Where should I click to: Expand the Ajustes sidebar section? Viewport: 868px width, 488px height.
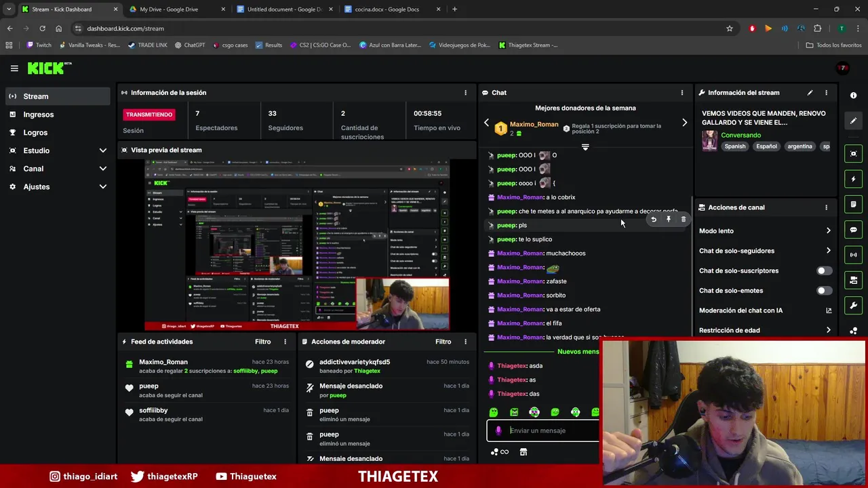pyautogui.click(x=58, y=187)
